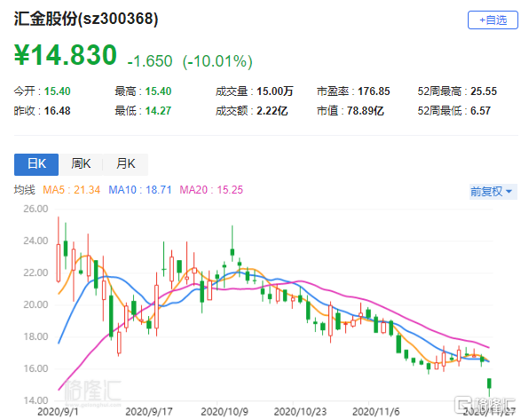Add stock via +自选 button

tap(493, 20)
